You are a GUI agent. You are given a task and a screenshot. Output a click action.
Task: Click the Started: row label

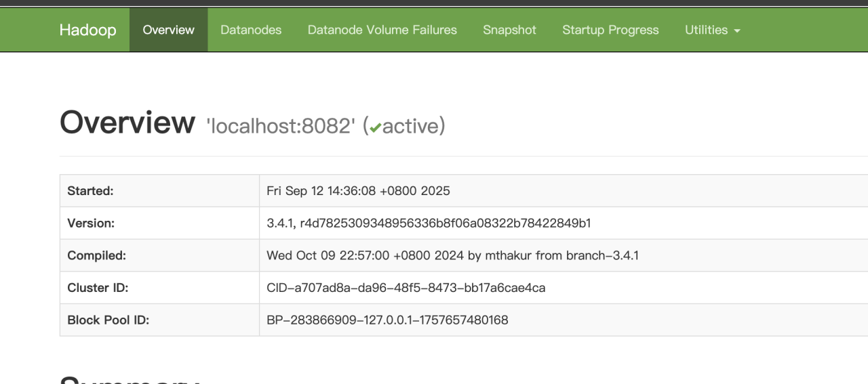(90, 191)
